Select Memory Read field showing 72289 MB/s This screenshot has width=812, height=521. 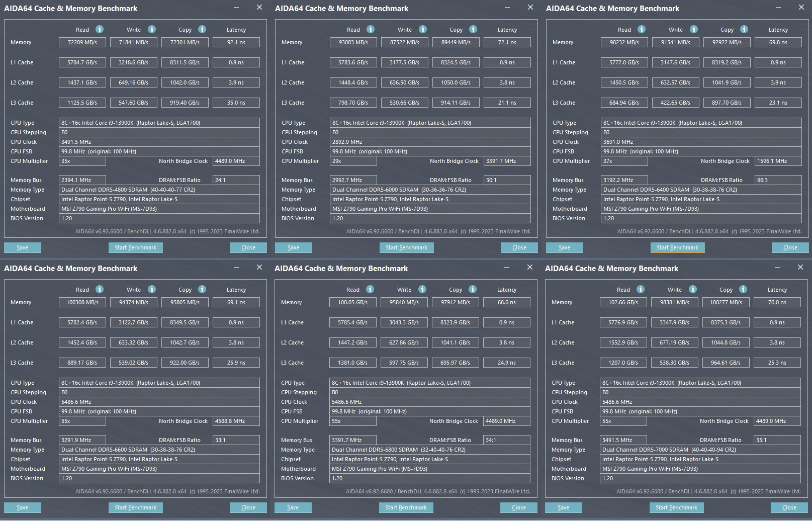(x=82, y=42)
